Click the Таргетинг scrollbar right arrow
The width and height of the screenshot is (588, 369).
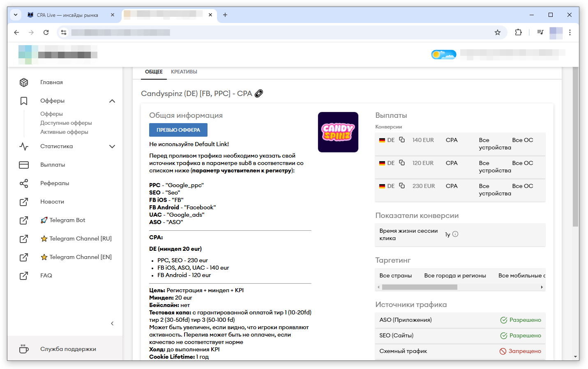(x=542, y=287)
